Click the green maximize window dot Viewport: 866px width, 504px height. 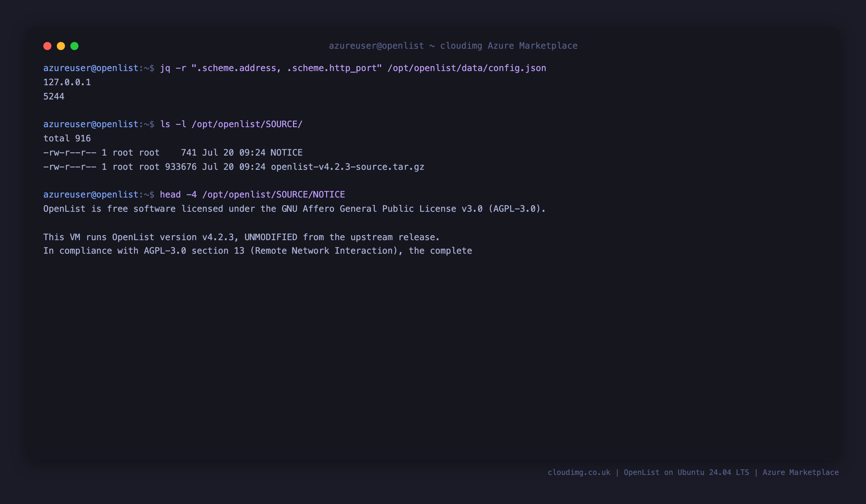coord(74,46)
